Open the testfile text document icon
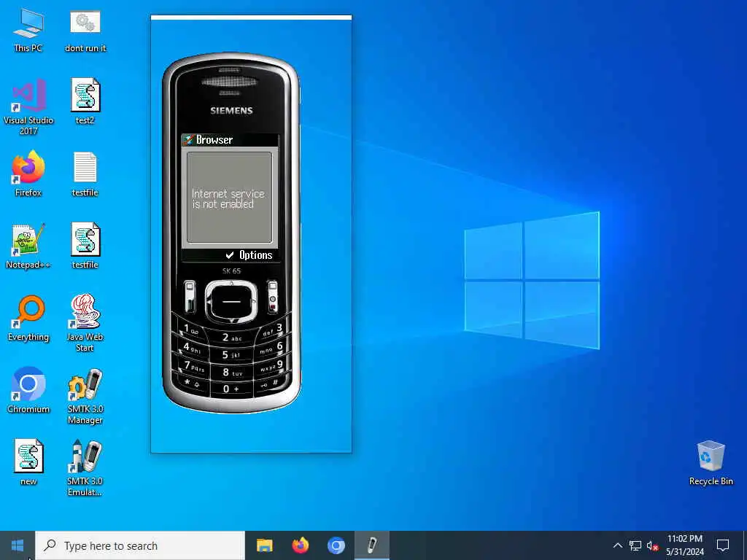This screenshot has width=747, height=560. [85, 174]
